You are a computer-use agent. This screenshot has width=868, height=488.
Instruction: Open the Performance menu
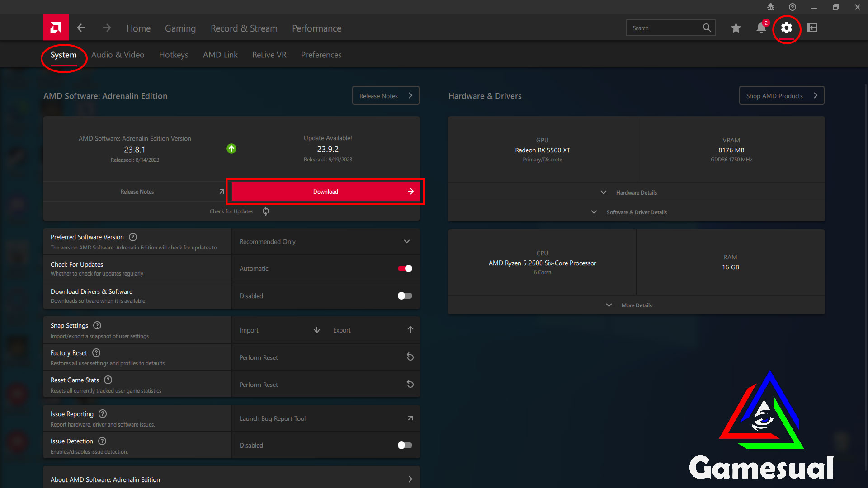(x=316, y=28)
